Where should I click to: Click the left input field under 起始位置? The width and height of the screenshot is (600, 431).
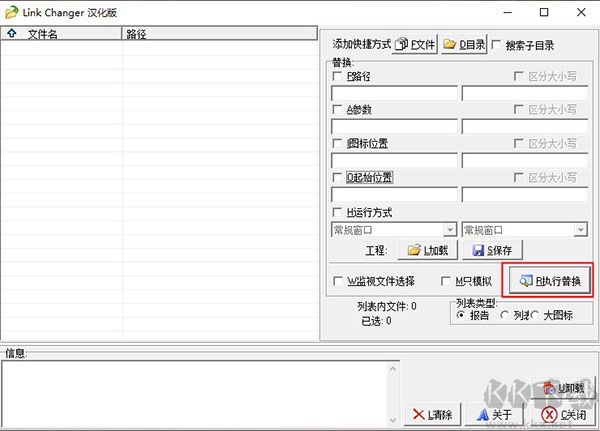[394, 195]
